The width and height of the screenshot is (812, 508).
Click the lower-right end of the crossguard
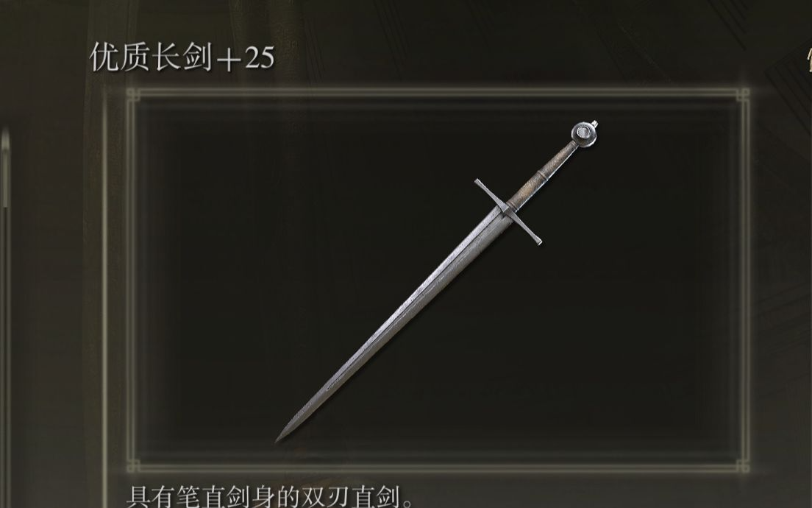pos(538,241)
